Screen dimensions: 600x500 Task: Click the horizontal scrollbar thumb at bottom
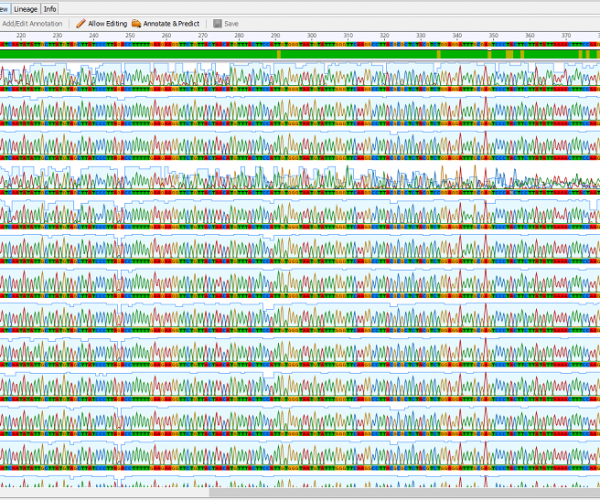click(400, 492)
